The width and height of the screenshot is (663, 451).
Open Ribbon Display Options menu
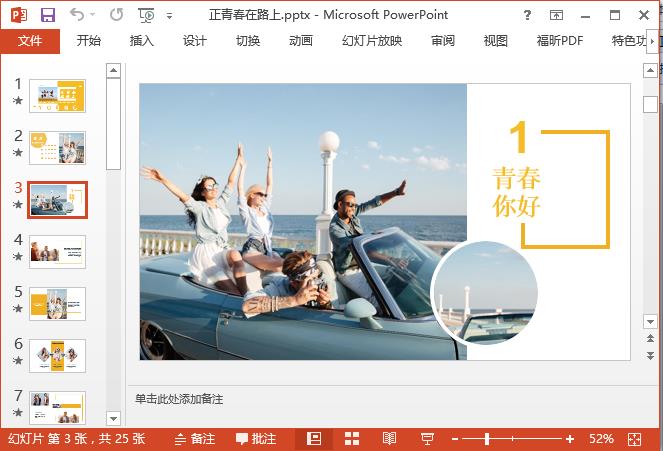557,15
